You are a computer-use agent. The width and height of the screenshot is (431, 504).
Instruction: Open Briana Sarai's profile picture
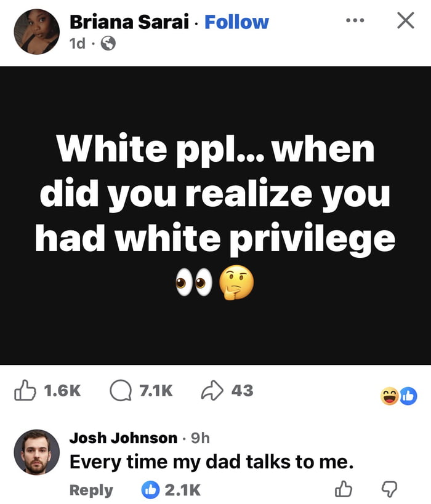point(36,31)
